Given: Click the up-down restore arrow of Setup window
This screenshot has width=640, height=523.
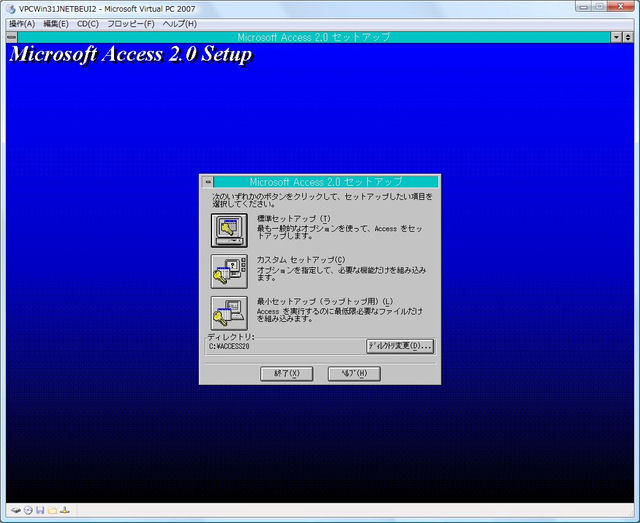Looking at the screenshot, I should click(x=628, y=37).
